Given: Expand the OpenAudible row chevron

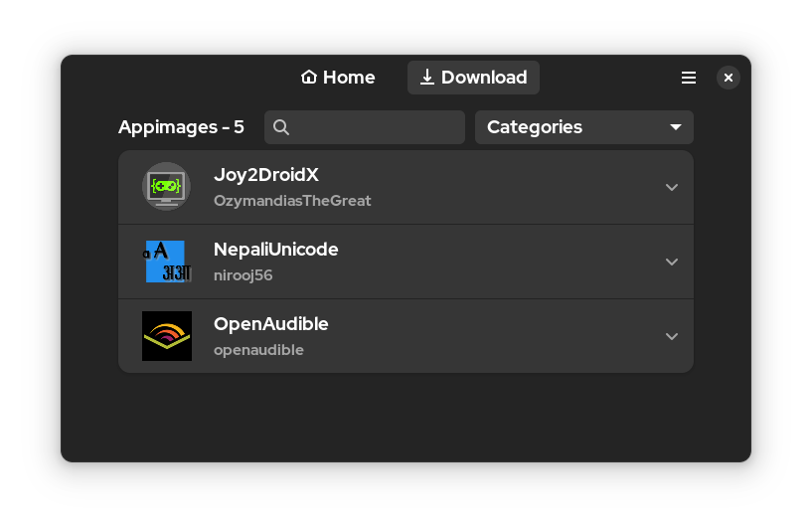Looking at the screenshot, I should point(672,336).
